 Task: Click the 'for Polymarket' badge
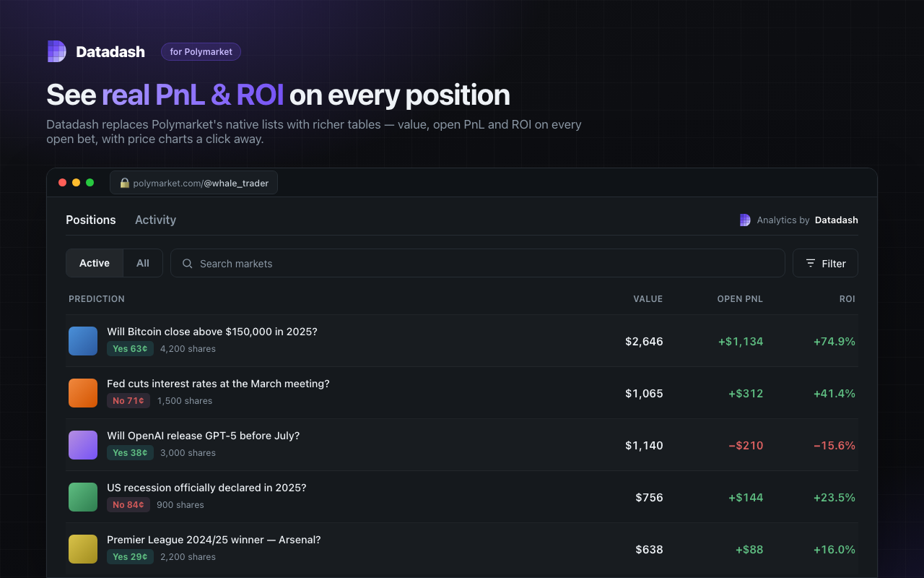(201, 51)
